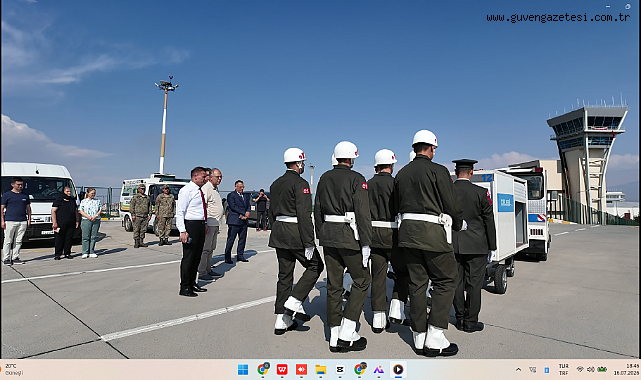Screen dimensions: 641x380
Task: Click the blue USB device tray icon
Action: tap(547, 370)
